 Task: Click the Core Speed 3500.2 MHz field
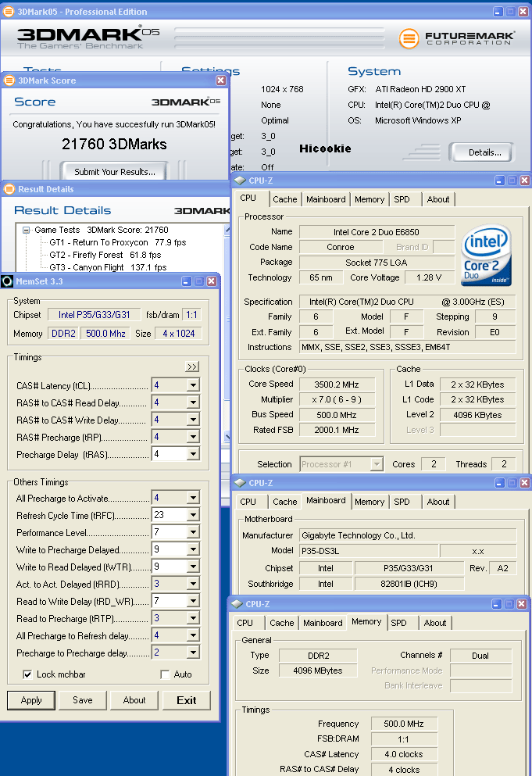pyautogui.click(x=337, y=384)
